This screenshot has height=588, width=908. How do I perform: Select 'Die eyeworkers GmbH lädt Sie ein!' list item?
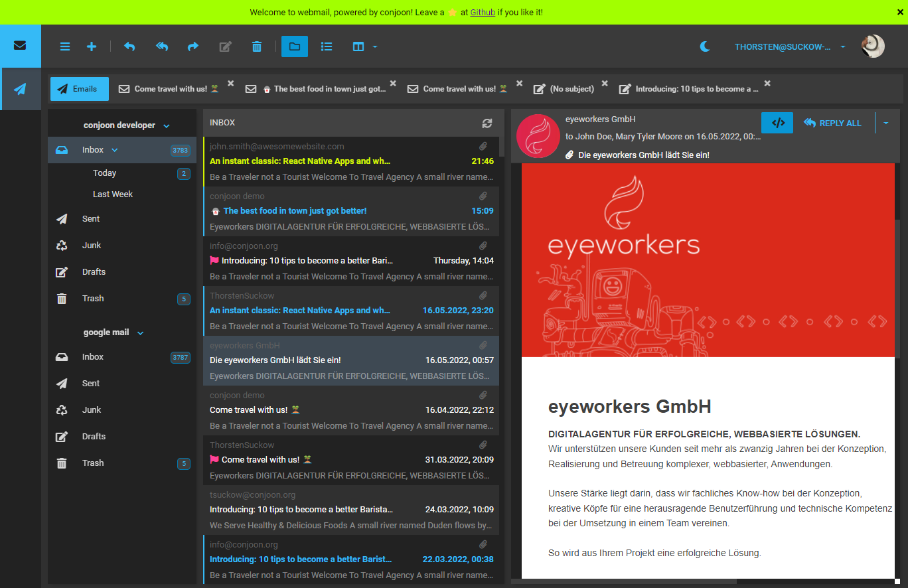351,361
